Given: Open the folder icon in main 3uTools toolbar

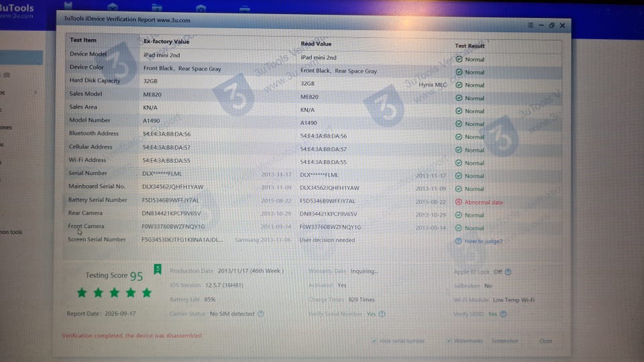Looking at the screenshot, I should coord(156,7).
